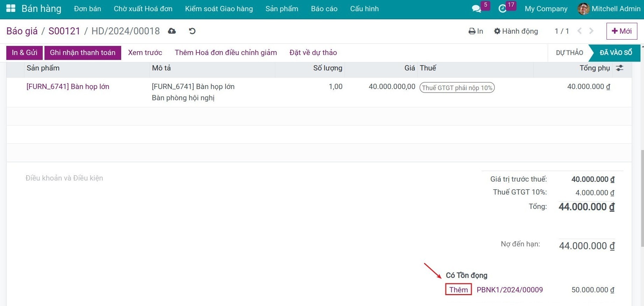Open the apps grid menu icon
644x306 pixels.
point(11,9)
